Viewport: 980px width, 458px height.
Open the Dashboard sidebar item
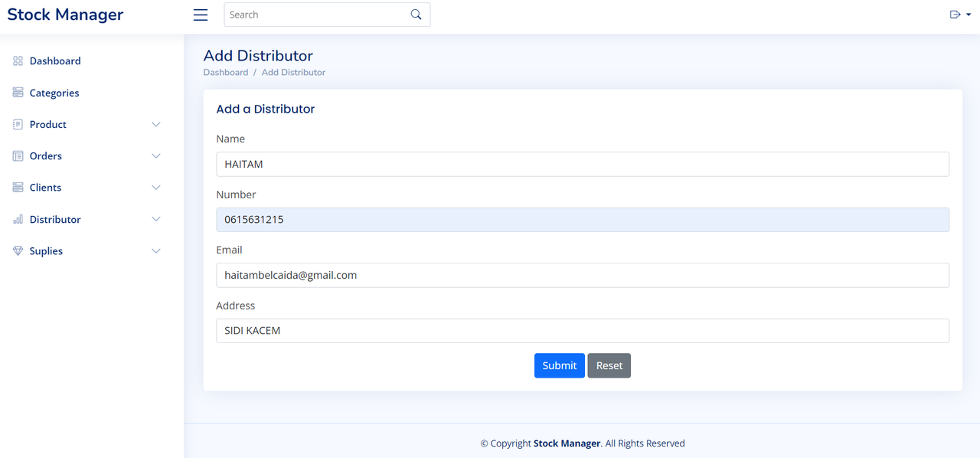point(92,61)
